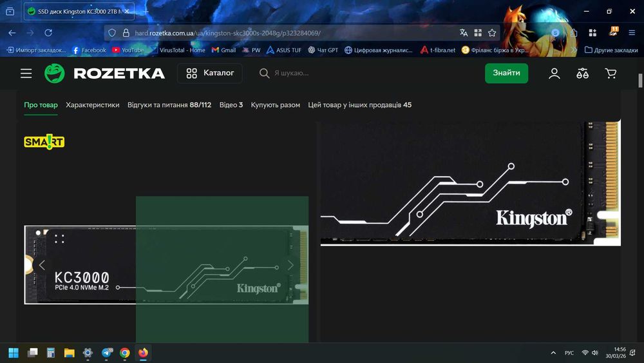This screenshot has height=363, width=644.
Task: Open File Explorer from the taskbar
Action: [x=70, y=353]
